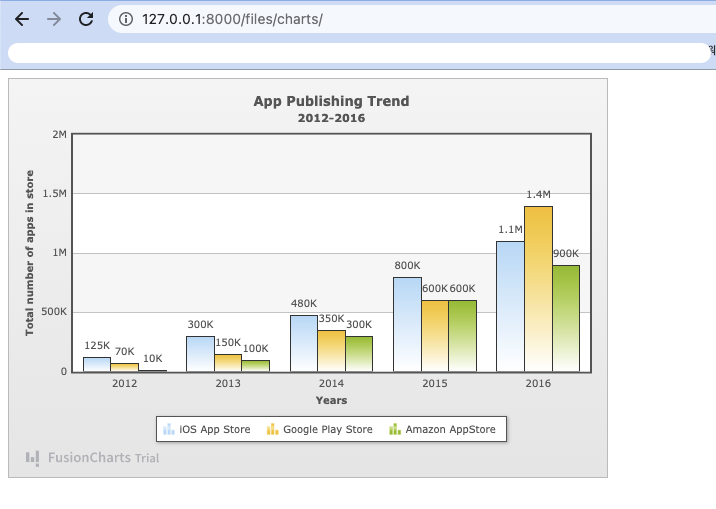Viewport: 716px width, 509px height.
Task: Click the iOS App Store legend icon
Action: 168,429
